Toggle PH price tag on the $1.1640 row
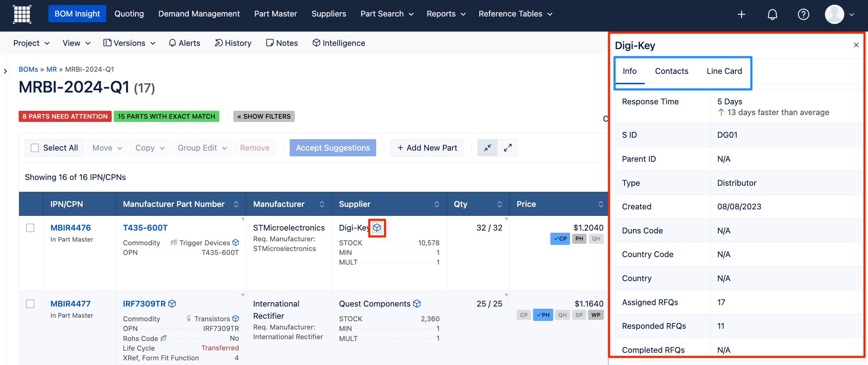 pos(543,315)
